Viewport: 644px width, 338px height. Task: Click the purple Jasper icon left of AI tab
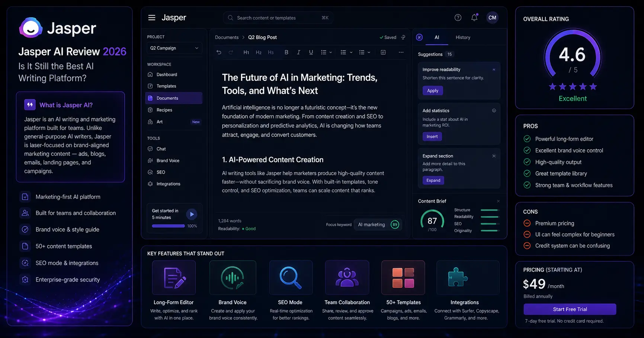click(x=419, y=37)
